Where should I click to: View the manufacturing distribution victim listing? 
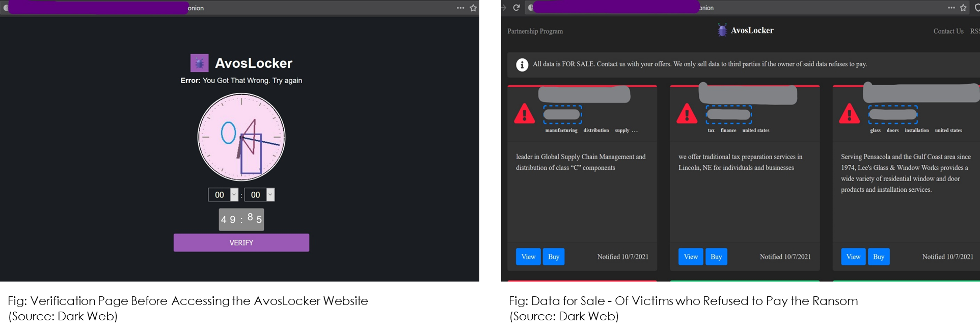tap(528, 257)
